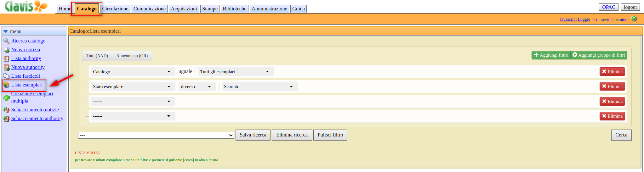
Task: Expand the saved searches combo box
Action: point(156,135)
